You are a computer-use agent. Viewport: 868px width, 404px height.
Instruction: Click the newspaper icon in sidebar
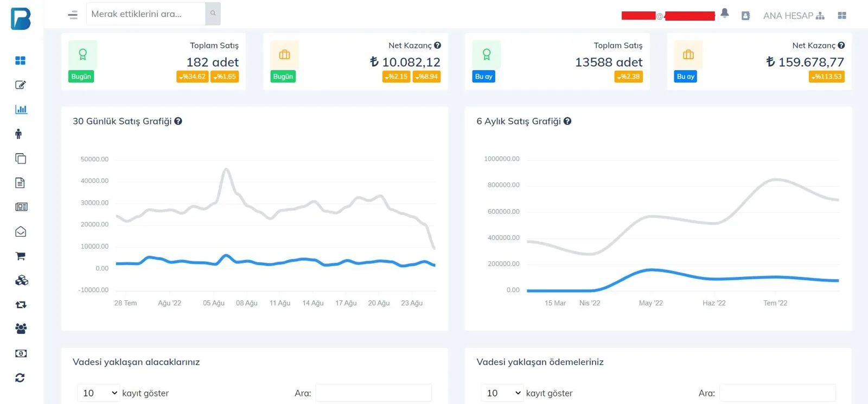tap(21, 207)
